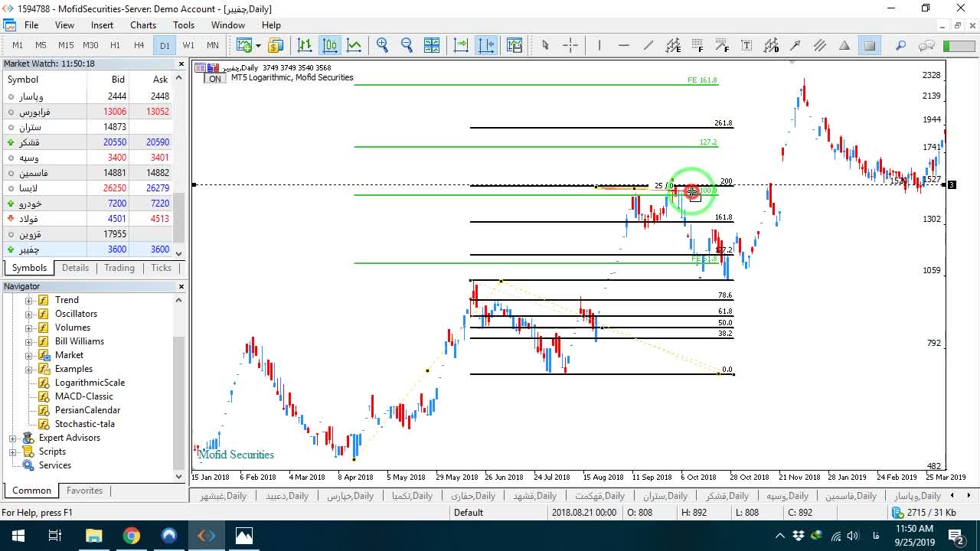Image resolution: width=980 pixels, height=551 pixels.
Task: Switch timeframe to H4
Action: pyautogui.click(x=139, y=45)
